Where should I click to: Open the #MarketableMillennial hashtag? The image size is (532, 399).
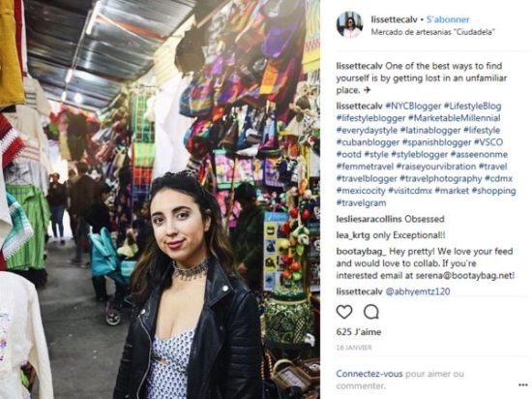tap(454, 118)
